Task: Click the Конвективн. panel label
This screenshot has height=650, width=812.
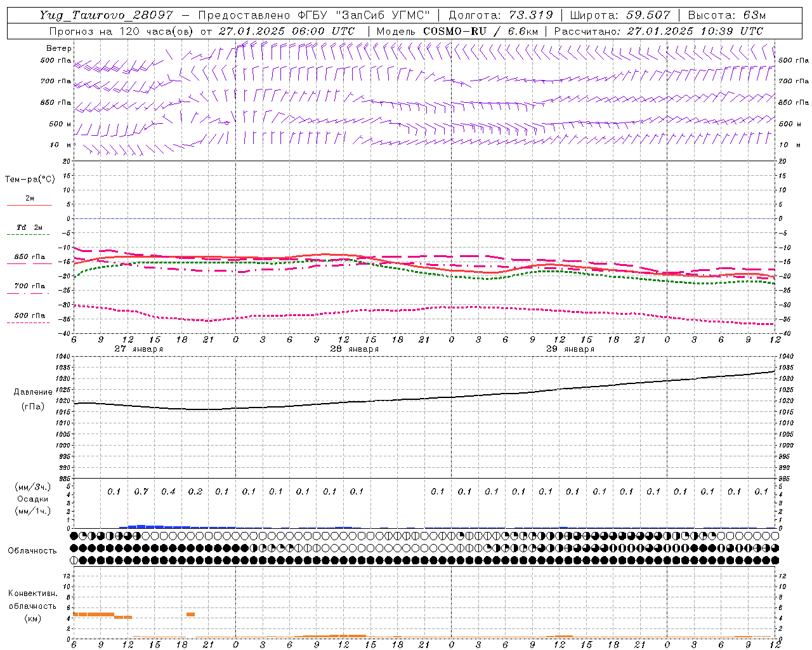Action: click(32, 594)
